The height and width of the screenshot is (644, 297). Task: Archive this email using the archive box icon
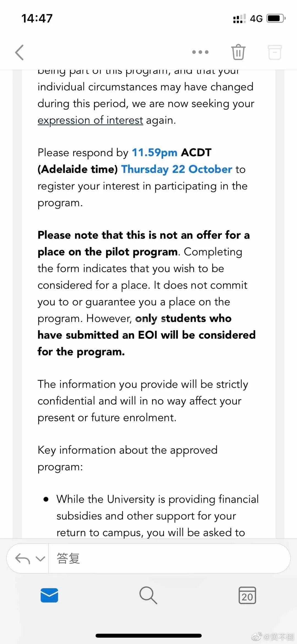(274, 52)
